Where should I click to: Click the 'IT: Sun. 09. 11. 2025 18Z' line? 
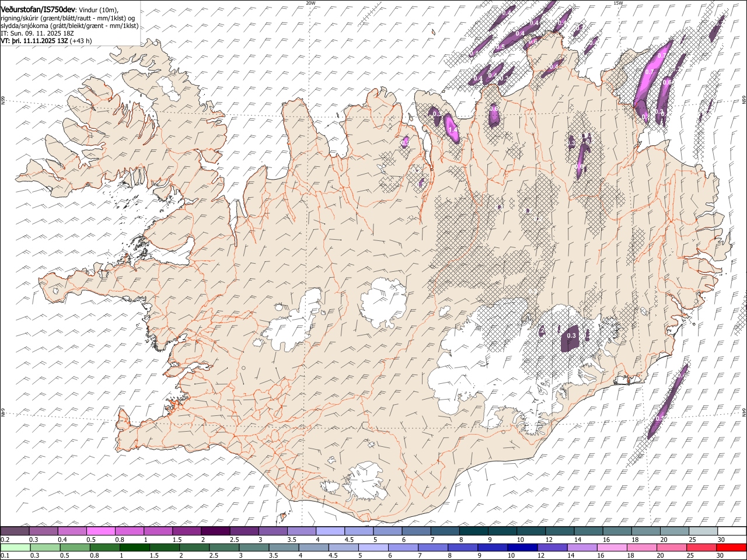click(x=37, y=34)
